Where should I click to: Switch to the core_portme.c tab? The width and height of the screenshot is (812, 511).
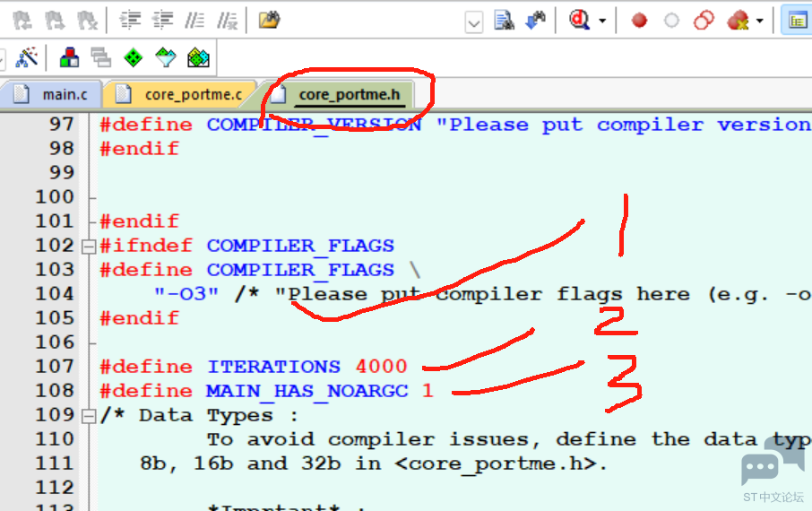(179, 95)
